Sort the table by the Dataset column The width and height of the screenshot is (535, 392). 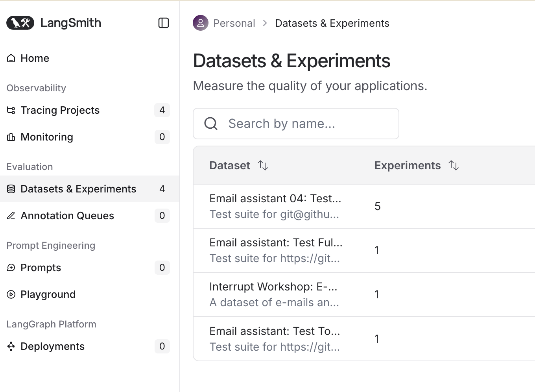click(263, 165)
